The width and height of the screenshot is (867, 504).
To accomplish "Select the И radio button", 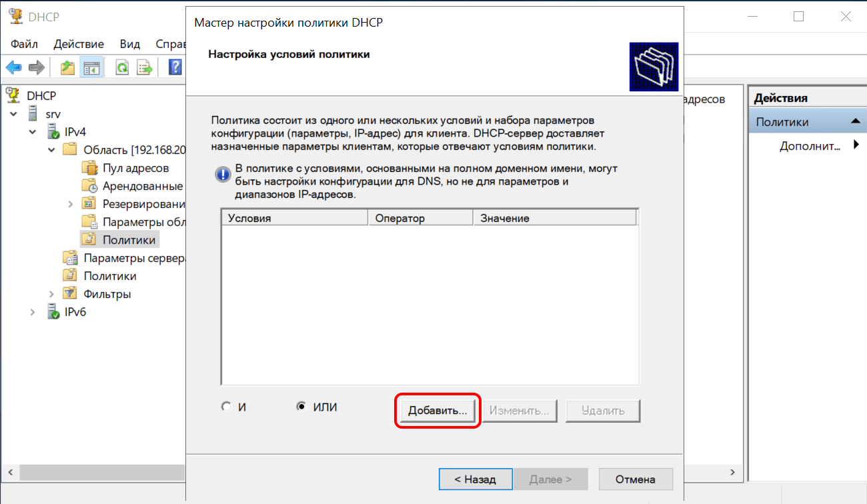I will tap(226, 407).
